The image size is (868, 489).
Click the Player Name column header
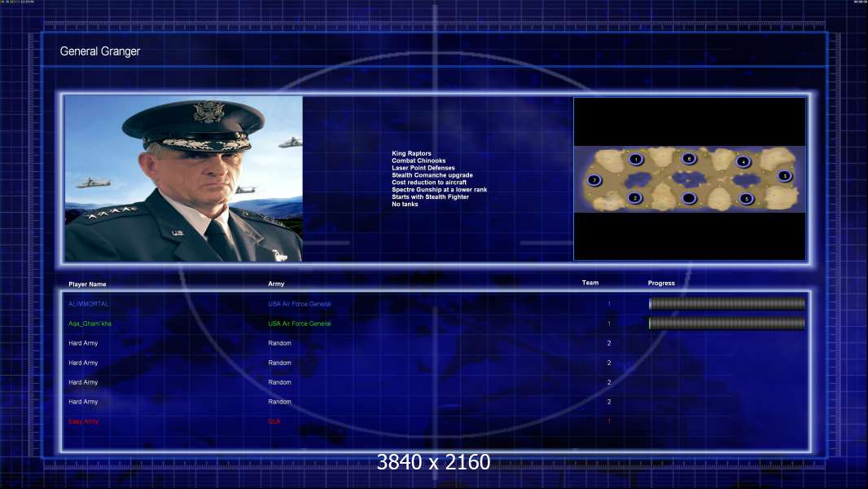pos(87,284)
